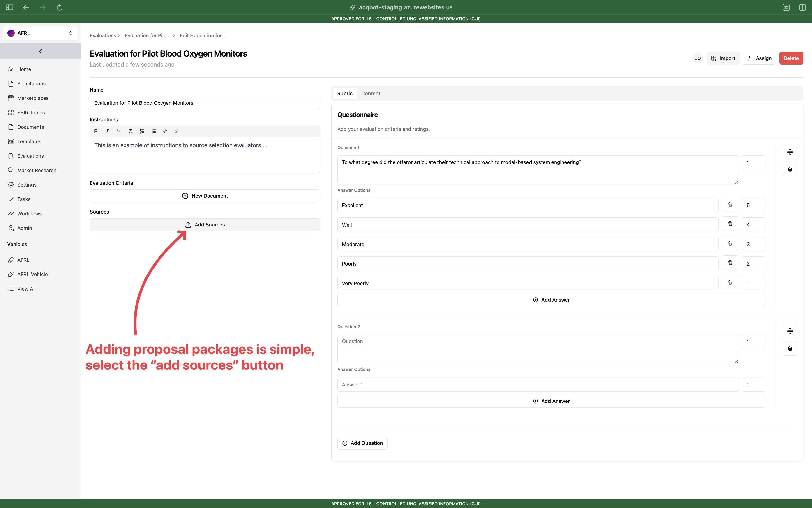The image size is (812, 508).
Task: Delete Question 2 with trash icon
Action: pyautogui.click(x=790, y=349)
